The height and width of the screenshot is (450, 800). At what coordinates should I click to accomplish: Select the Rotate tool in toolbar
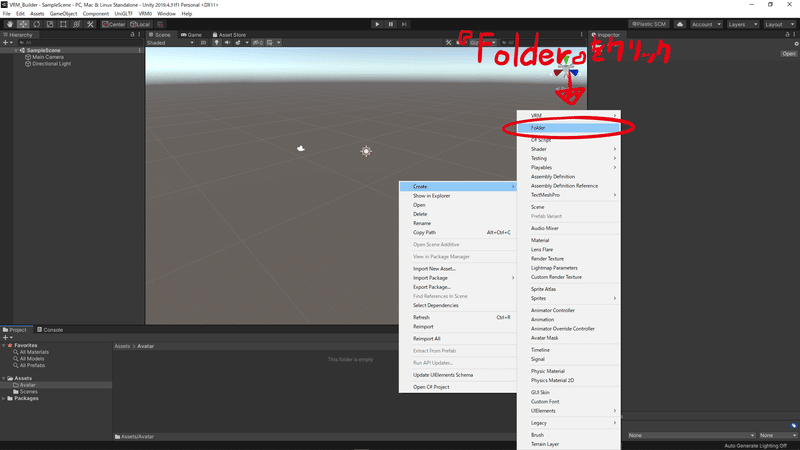click(36, 24)
